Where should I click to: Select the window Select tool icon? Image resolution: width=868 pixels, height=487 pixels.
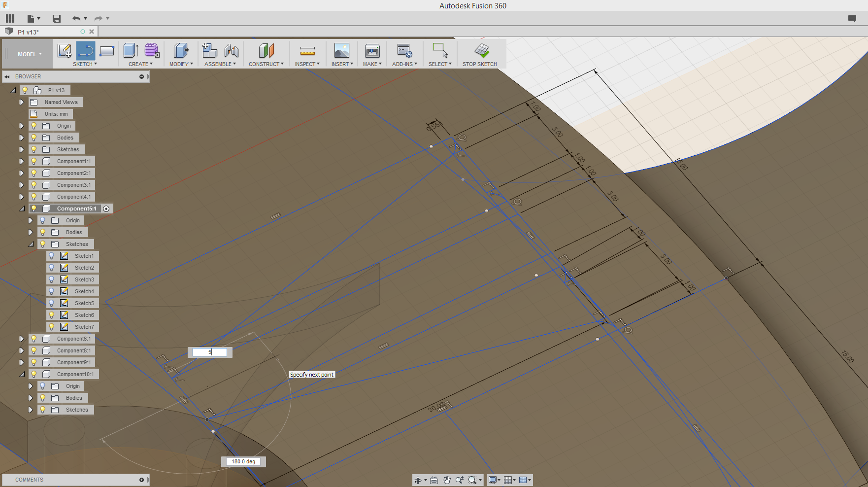tap(440, 50)
